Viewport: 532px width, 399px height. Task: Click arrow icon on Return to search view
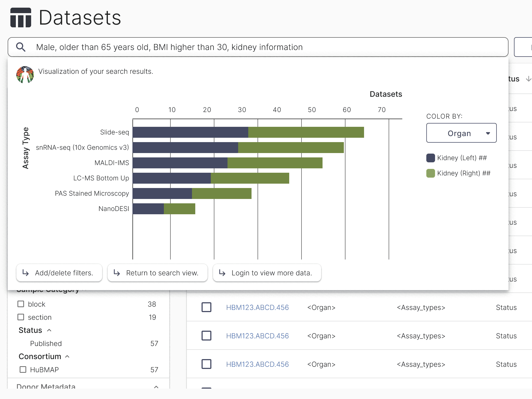(x=117, y=273)
